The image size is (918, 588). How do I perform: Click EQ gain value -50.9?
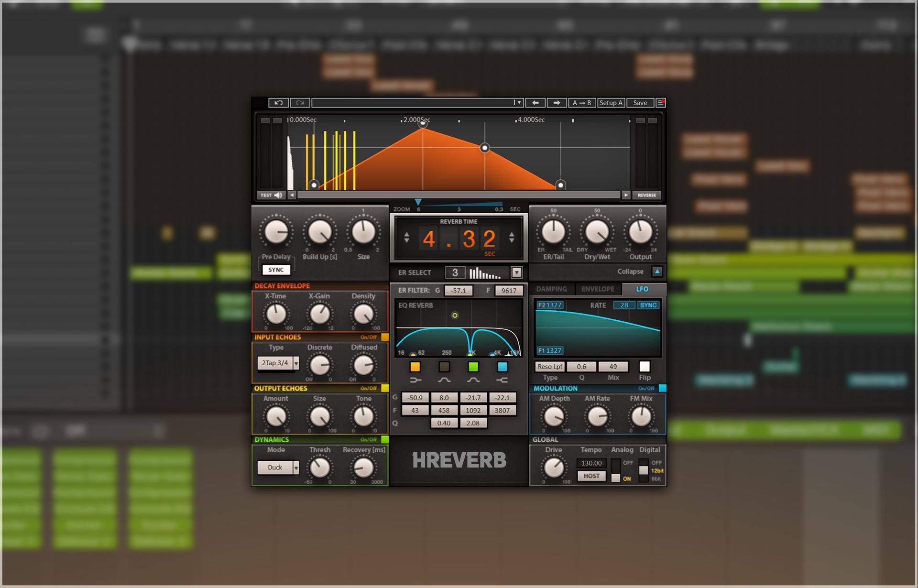pyautogui.click(x=415, y=398)
